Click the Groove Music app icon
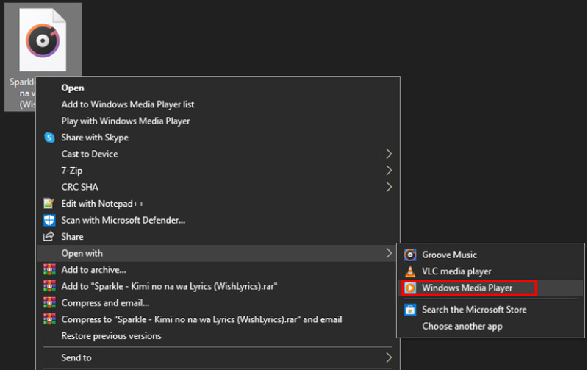 coord(410,255)
